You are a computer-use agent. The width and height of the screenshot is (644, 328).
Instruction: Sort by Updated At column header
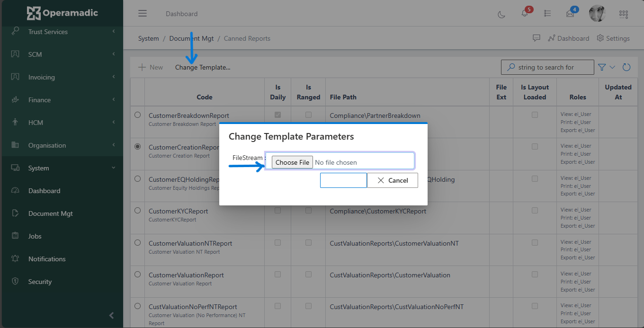point(618,92)
